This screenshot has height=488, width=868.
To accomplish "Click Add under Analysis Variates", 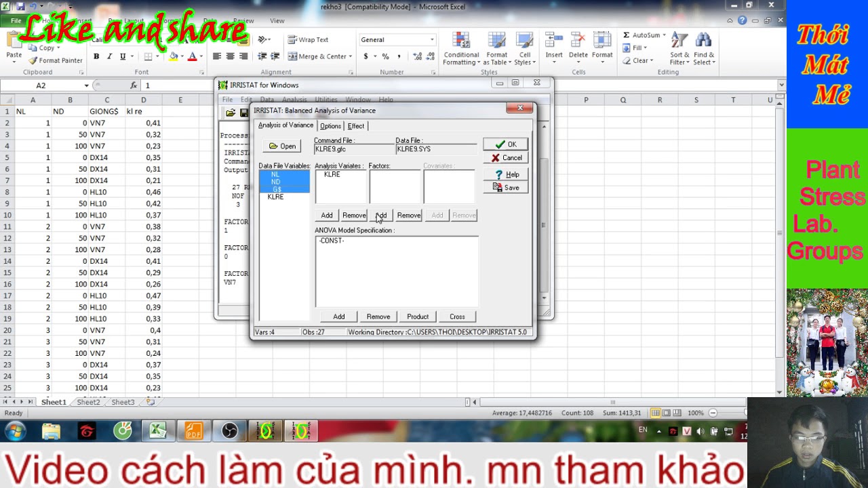I will pyautogui.click(x=327, y=216).
